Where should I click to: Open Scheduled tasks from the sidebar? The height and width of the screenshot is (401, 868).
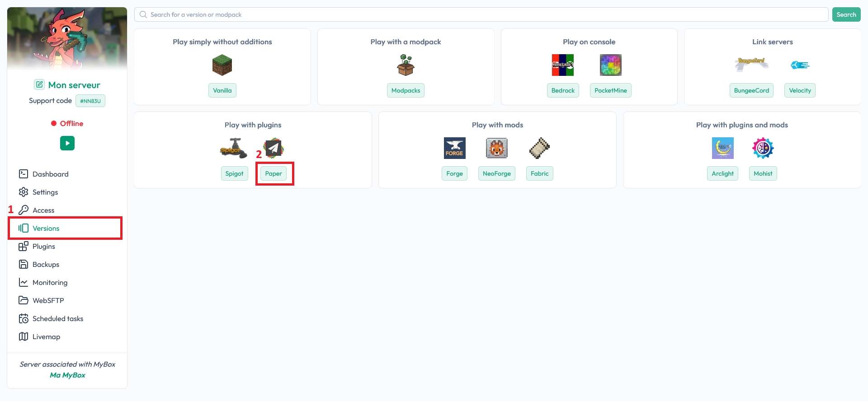pyautogui.click(x=57, y=318)
